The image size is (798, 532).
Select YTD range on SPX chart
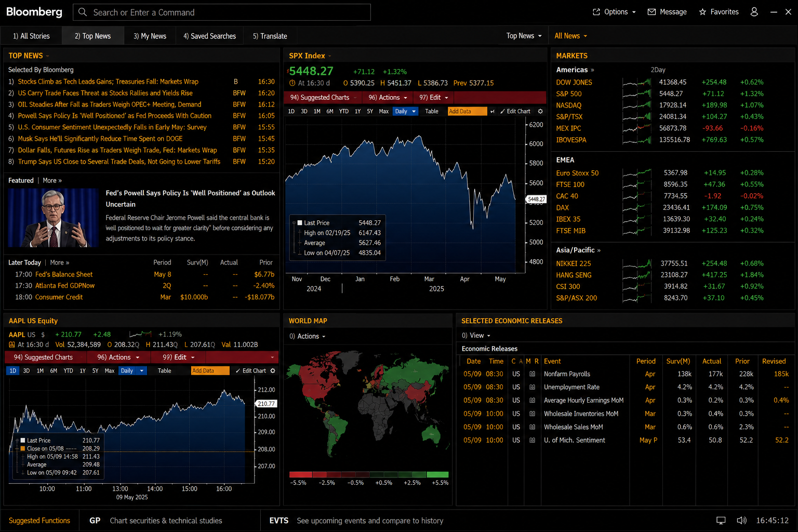click(344, 111)
